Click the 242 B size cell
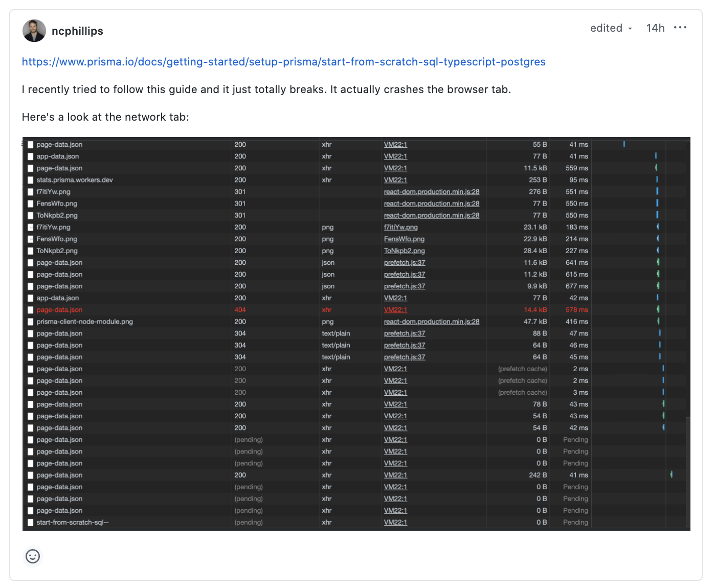 tap(538, 475)
